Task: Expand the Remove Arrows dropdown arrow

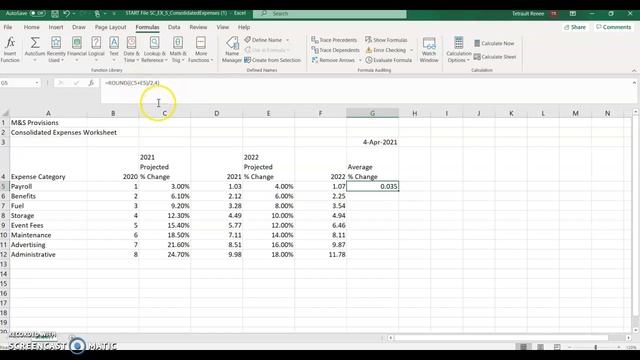Action: (360, 60)
